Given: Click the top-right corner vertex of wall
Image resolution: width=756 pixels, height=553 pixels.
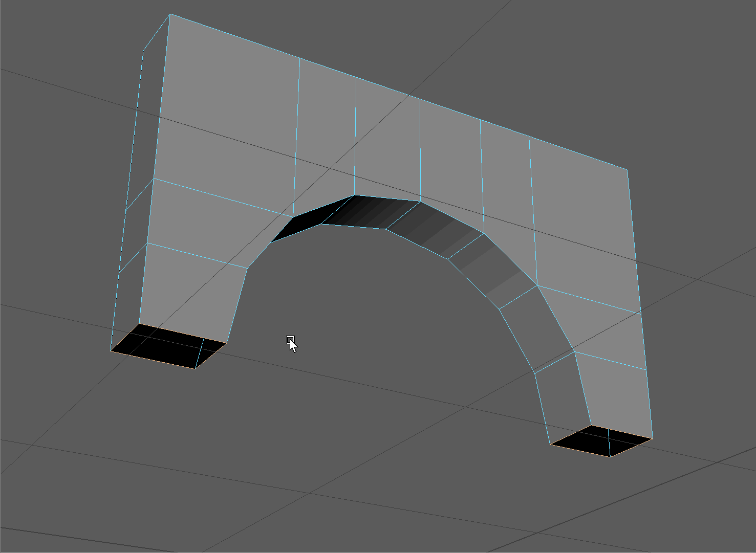Looking at the screenshot, I should 627,170.
